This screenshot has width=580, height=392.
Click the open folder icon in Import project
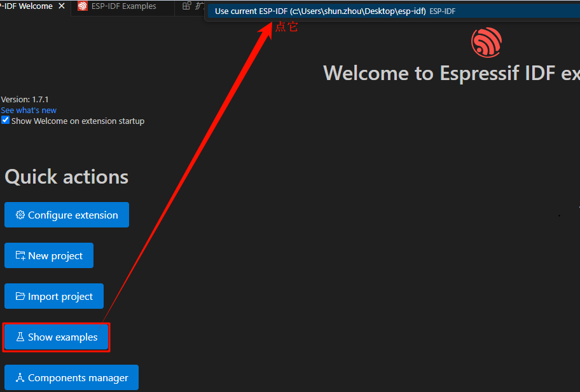click(x=20, y=296)
